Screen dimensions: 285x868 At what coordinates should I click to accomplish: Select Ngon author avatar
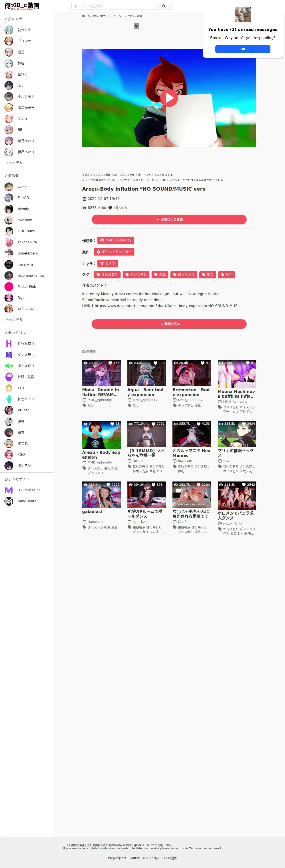(9, 298)
